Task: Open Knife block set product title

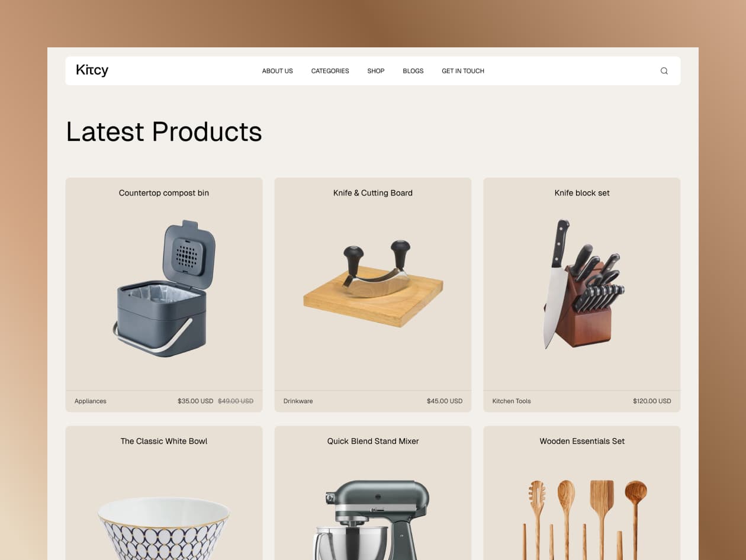Action: point(582,193)
